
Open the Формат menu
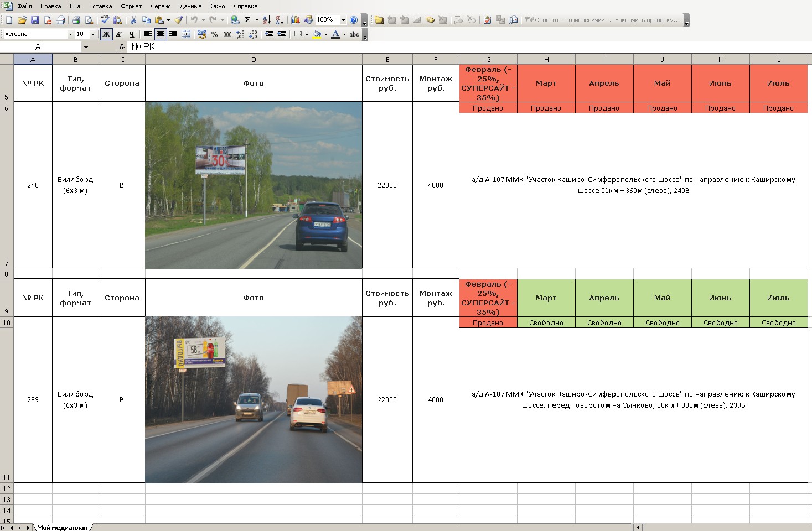pyautogui.click(x=131, y=6)
